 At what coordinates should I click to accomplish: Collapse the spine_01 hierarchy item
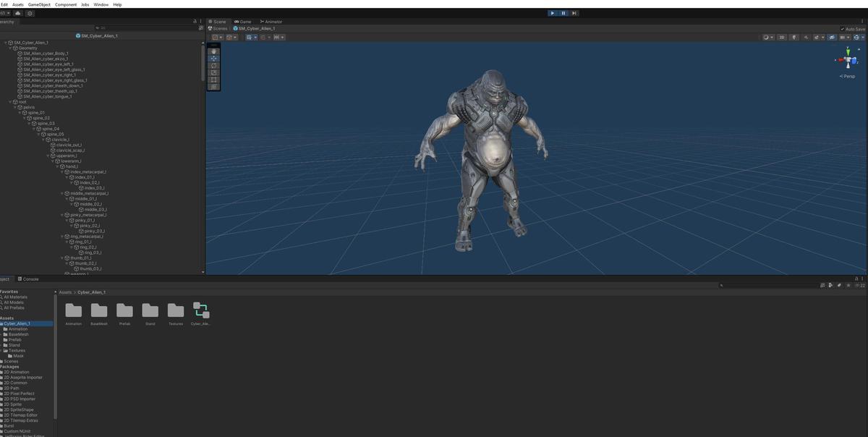[x=21, y=112]
